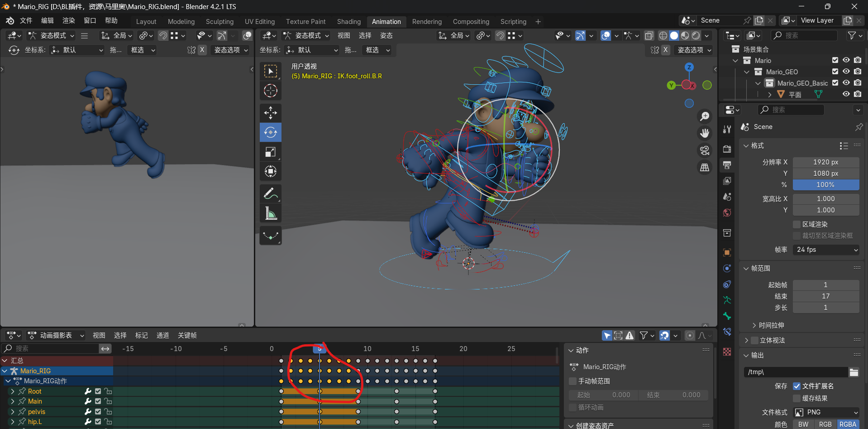Hide Mario collection with eye icon
Viewport: 868px width, 429px height.
(846, 60)
